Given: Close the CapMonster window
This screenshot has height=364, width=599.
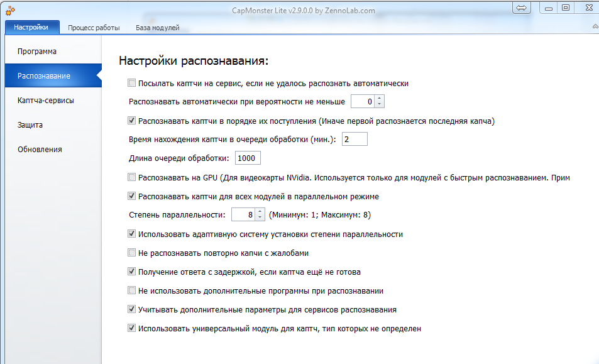Looking at the screenshot, I should point(589,8).
